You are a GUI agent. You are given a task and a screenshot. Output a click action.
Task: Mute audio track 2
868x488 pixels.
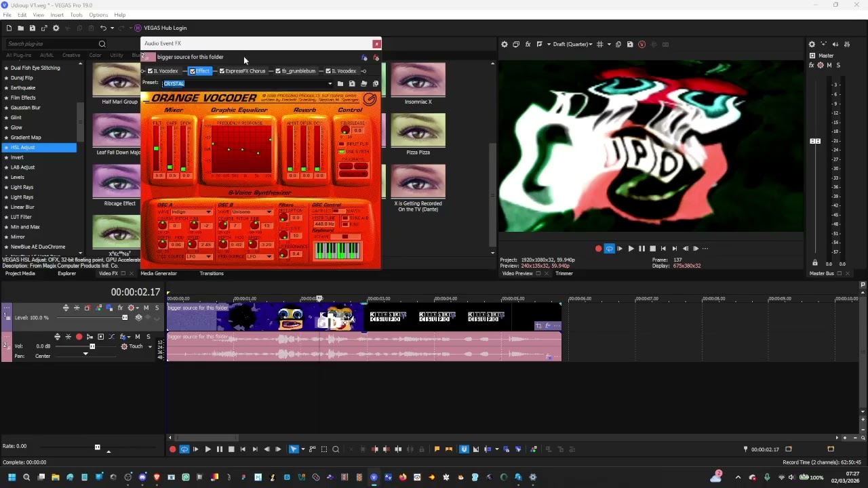click(138, 337)
